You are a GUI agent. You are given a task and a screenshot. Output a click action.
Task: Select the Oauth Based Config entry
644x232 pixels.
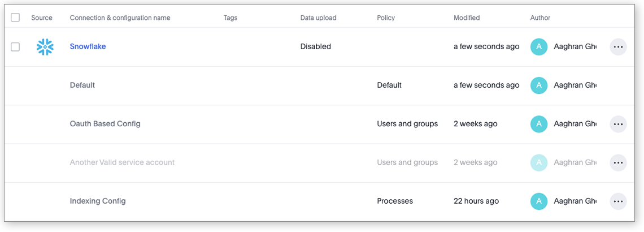(x=105, y=124)
